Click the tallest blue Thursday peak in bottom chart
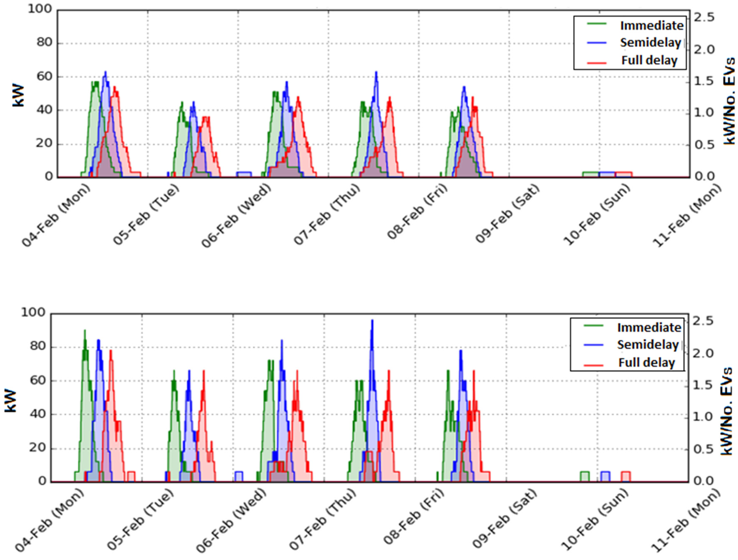The width and height of the screenshot is (738, 560). pos(372,322)
